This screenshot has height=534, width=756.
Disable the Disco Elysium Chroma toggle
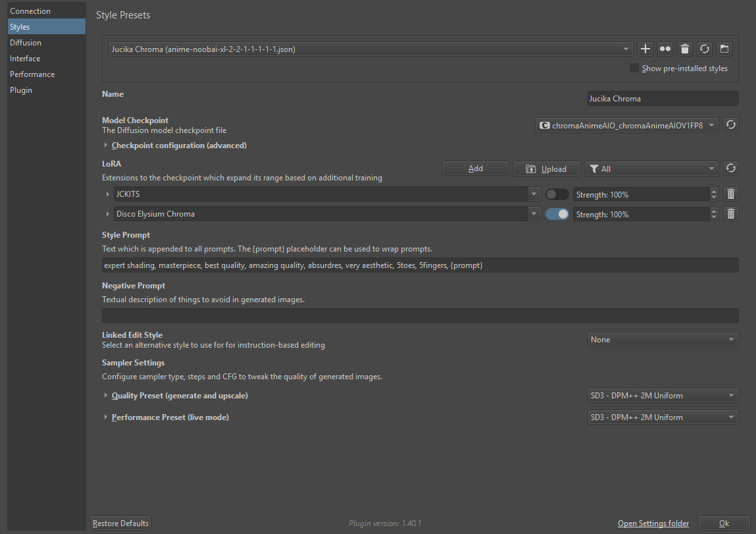click(557, 214)
